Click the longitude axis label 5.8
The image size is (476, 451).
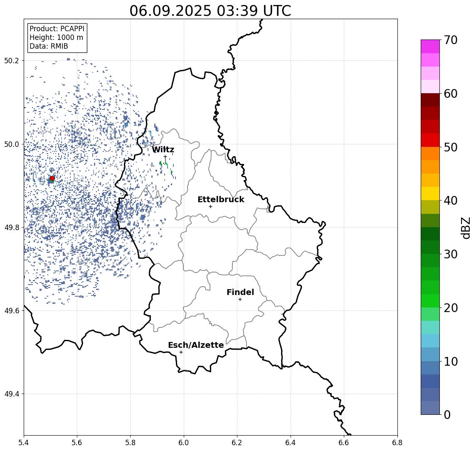coord(131,443)
